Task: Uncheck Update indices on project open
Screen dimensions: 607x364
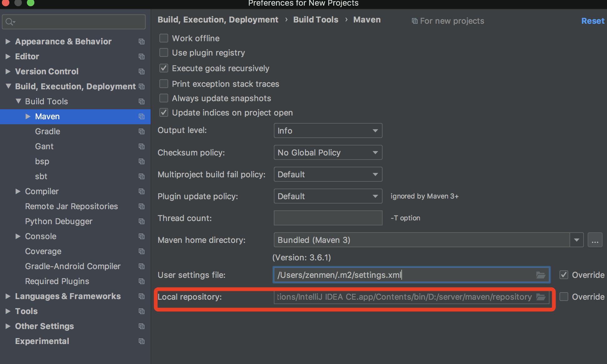Action: click(164, 112)
